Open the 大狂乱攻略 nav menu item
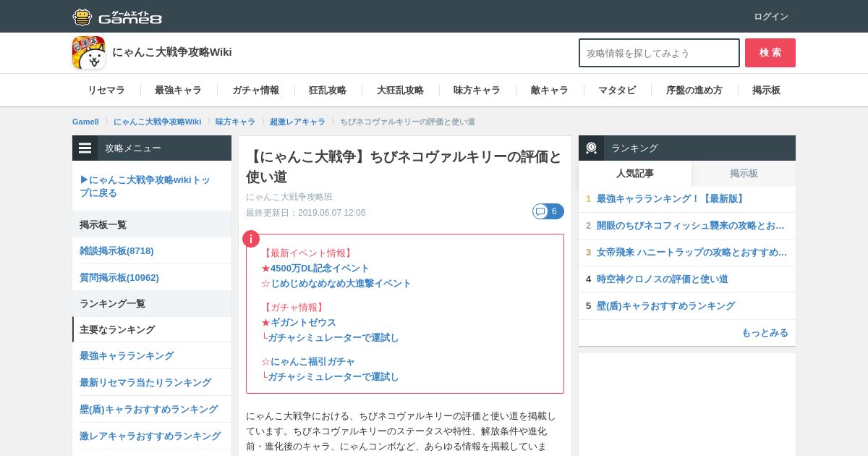 coord(400,90)
